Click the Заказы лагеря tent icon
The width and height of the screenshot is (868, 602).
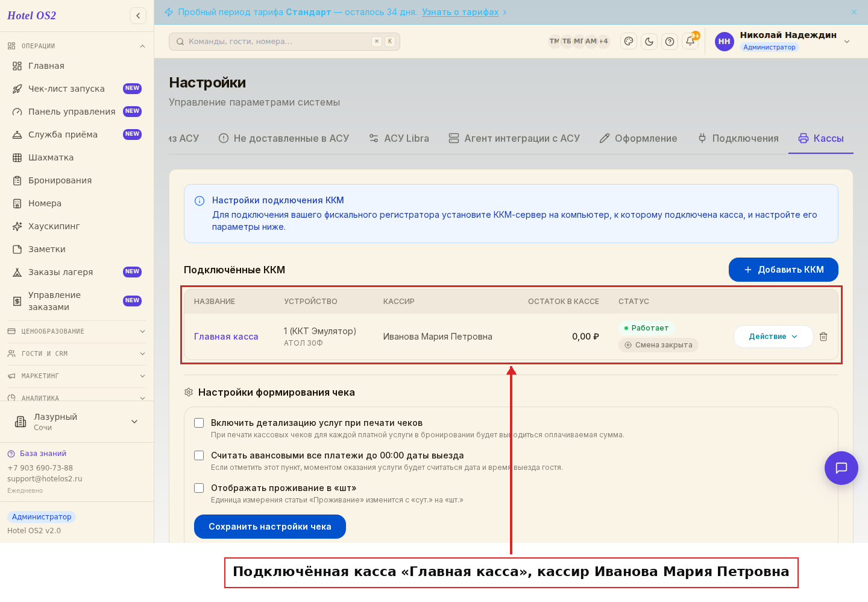coord(17,272)
